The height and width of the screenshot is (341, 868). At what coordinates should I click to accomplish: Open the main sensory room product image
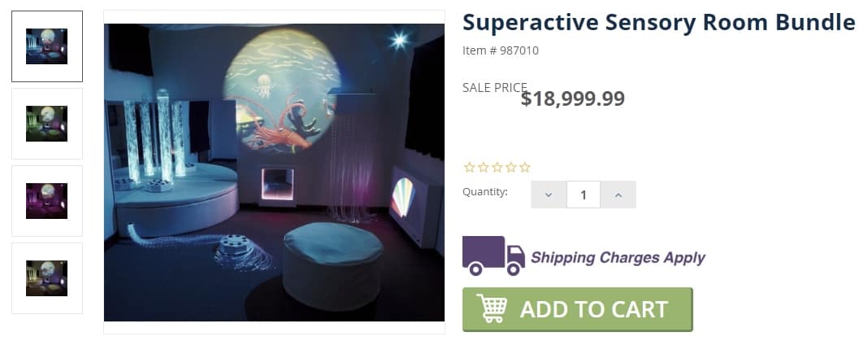pos(274,173)
